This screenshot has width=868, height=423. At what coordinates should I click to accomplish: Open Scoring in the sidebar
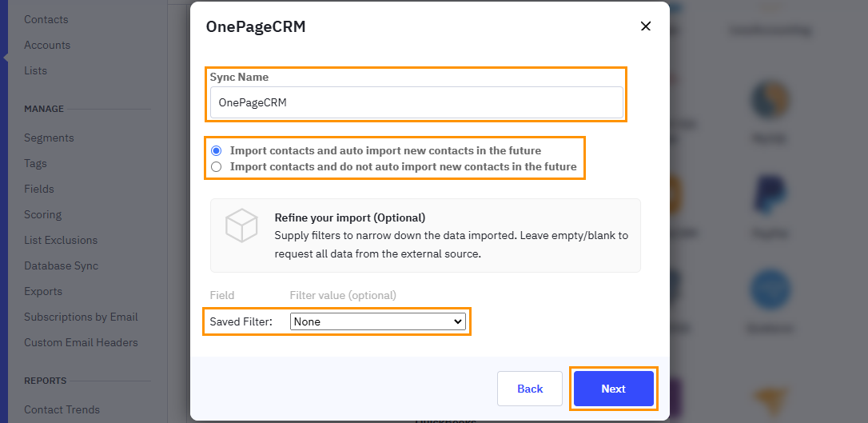pos(42,214)
